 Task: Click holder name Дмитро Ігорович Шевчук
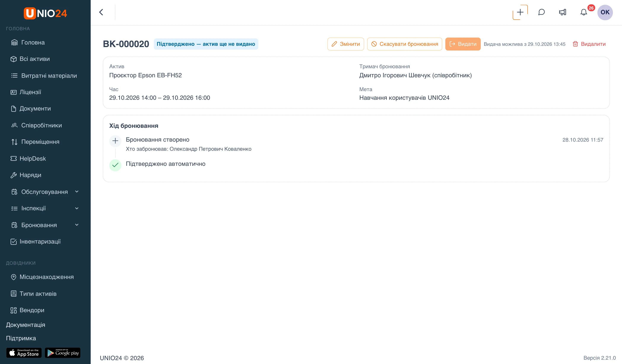[x=395, y=75]
